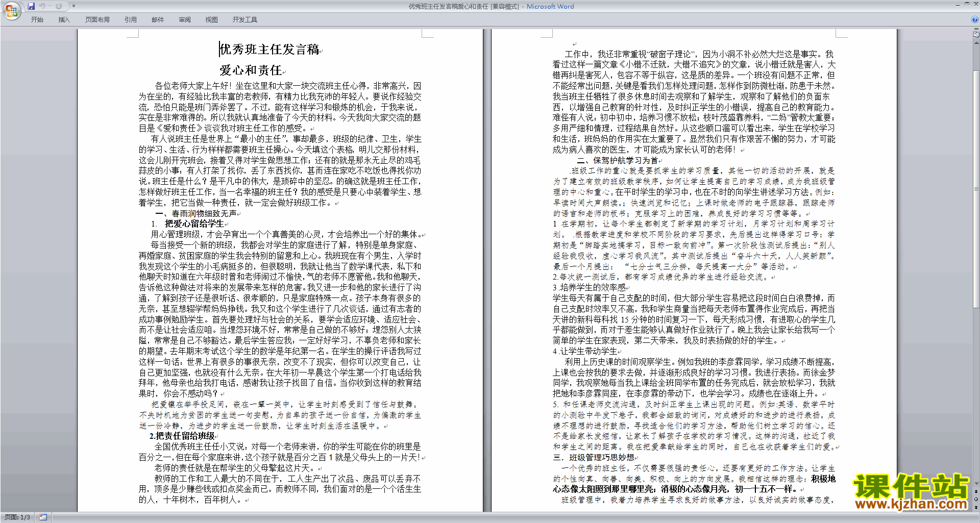The height and width of the screenshot is (523, 980).
Task: Switch to 页面布局 tab
Action: pyautogui.click(x=97, y=20)
